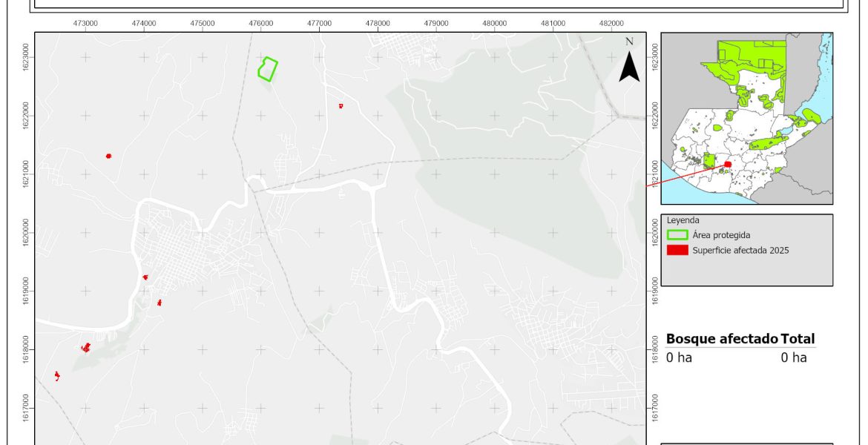Click the 0 ha value under Total
Viewport: 868px width, 445px height.
click(x=793, y=357)
